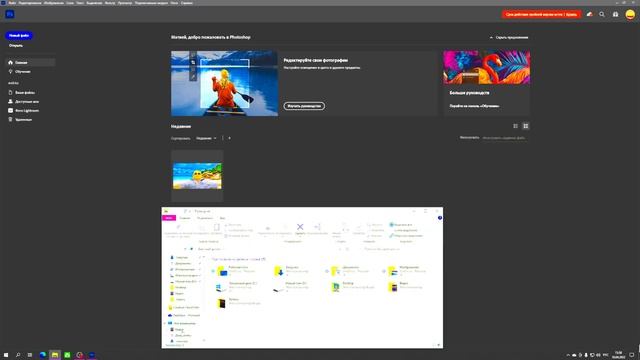Click File Explorer on the taskbar

click(55, 355)
